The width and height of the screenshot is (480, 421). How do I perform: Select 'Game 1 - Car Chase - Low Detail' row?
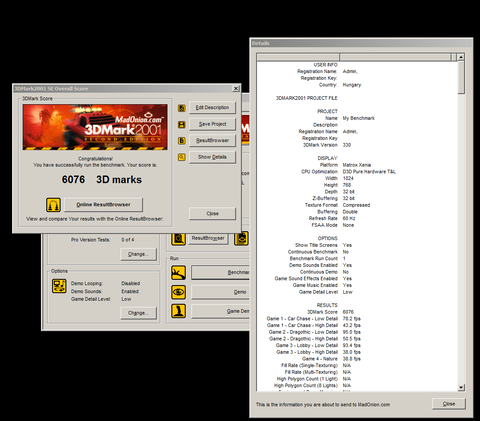313,319
